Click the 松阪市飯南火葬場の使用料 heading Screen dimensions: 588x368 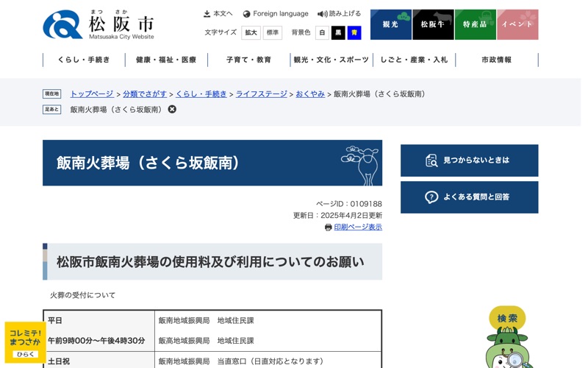(210, 262)
